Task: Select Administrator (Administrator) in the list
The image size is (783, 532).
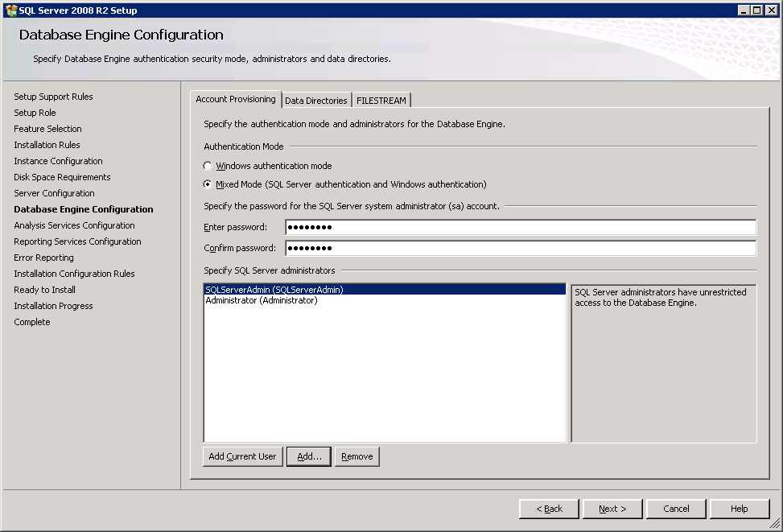Action: point(385,300)
